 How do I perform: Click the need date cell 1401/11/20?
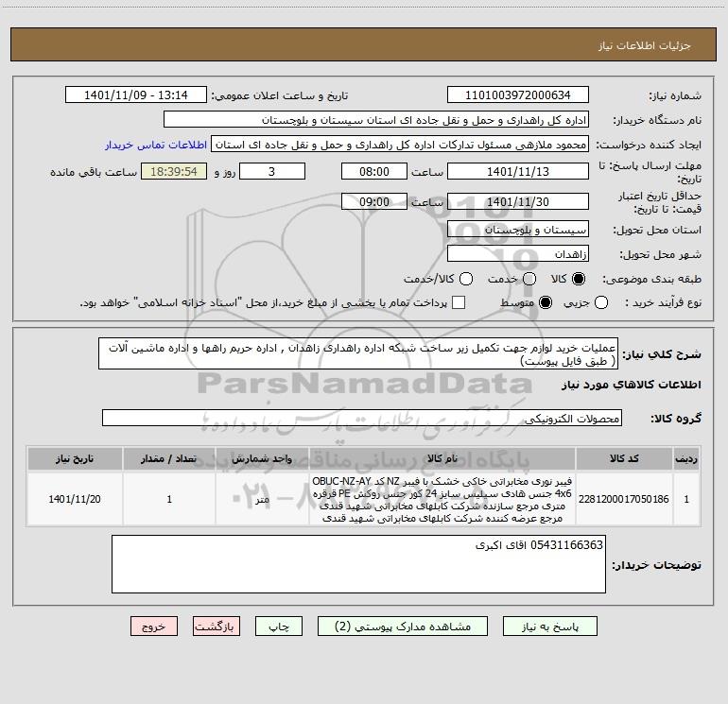pos(75,499)
